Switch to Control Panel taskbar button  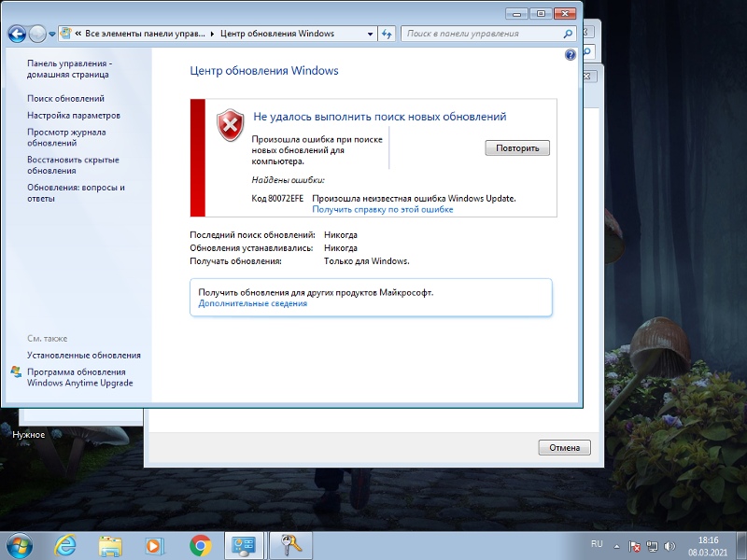[x=244, y=546]
